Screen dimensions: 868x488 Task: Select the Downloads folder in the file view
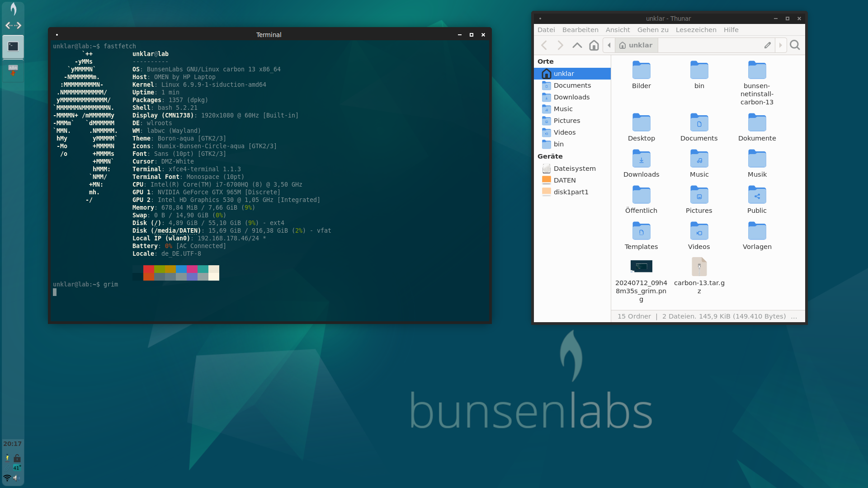(x=641, y=159)
